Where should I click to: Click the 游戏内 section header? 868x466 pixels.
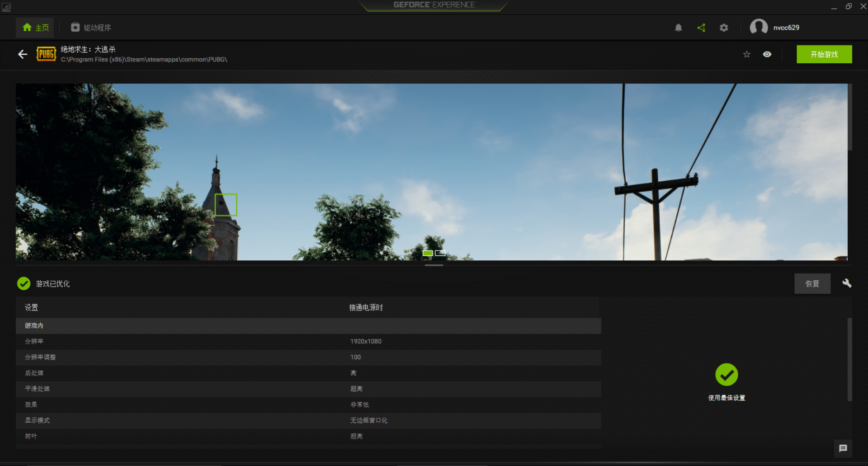coord(308,326)
